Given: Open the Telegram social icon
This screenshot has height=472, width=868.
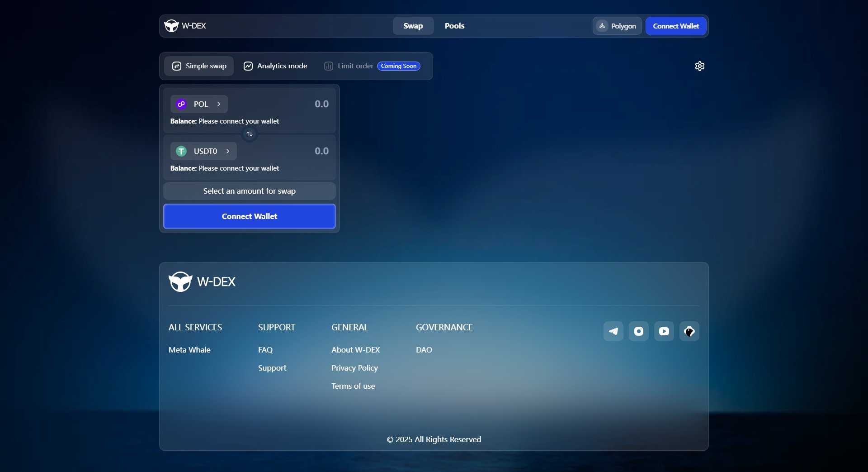Looking at the screenshot, I should click(613, 331).
